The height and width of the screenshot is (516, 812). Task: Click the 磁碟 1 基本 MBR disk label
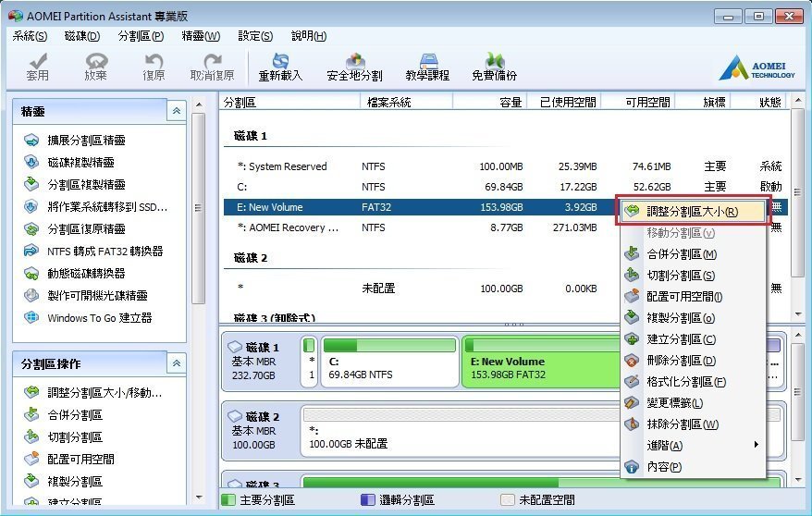point(261,362)
